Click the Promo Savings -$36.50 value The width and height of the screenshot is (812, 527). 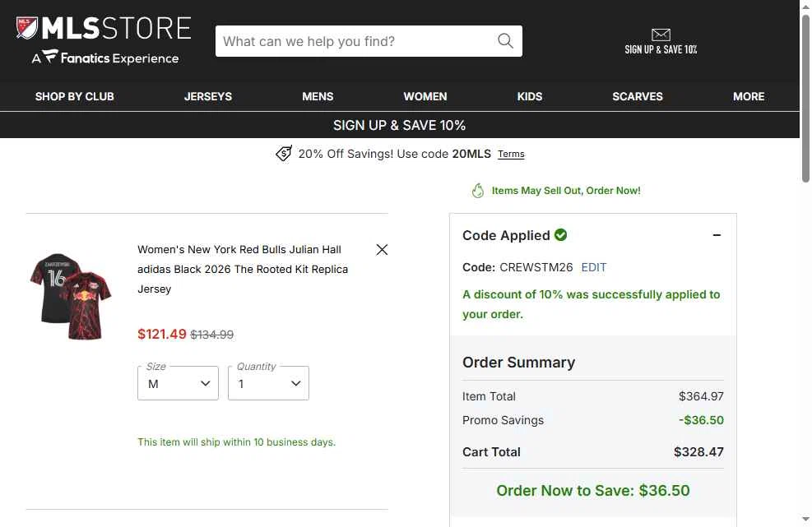pyautogui.click(x=701, y=420)
